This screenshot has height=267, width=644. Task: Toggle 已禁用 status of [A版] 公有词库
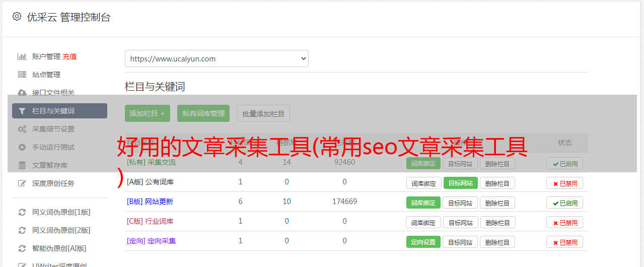[x=565, y=183]
